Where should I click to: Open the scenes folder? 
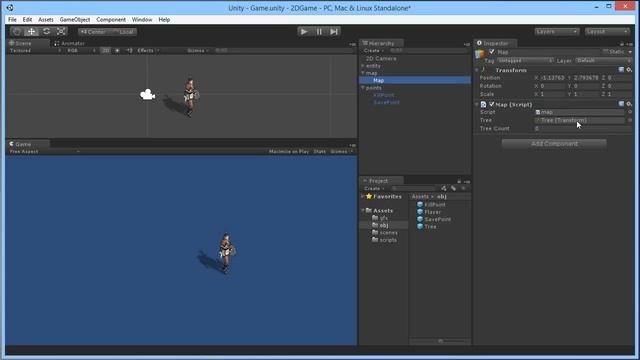[388, 233]
